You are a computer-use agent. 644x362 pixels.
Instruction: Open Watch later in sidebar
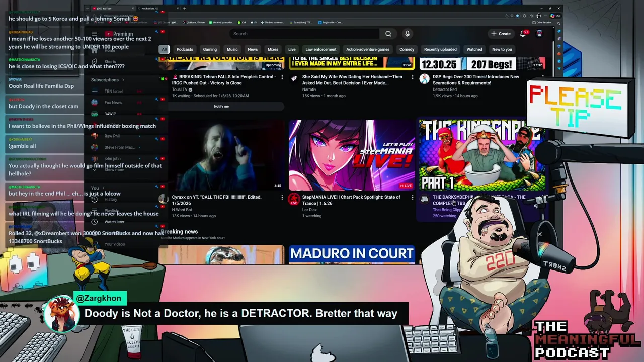coord(114,222)
